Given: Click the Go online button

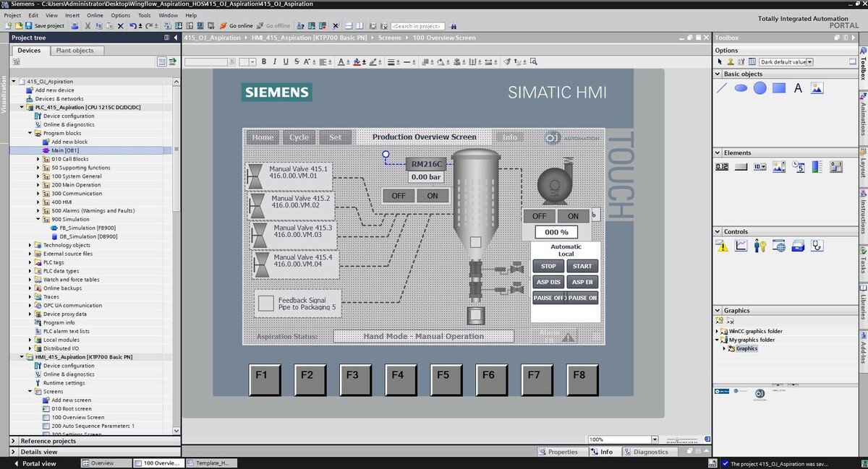Looking at the screenshot, I should [x=237, y=26].
